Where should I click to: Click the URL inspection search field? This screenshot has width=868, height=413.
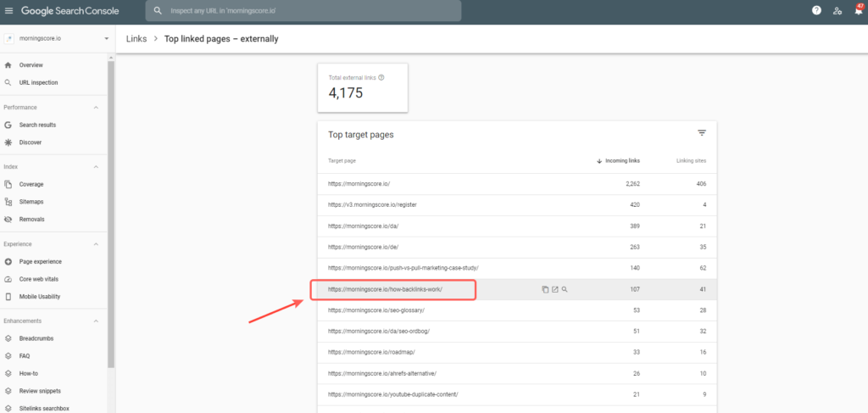coord(305,11)
